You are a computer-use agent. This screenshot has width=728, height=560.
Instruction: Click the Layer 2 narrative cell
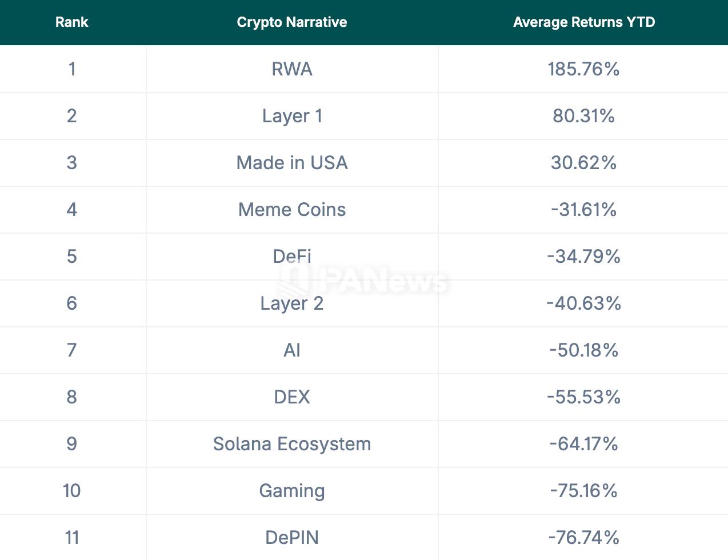292,303
